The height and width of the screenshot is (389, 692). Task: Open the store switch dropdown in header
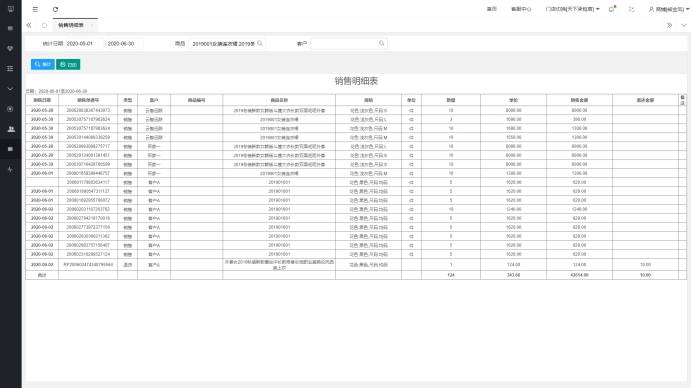(x=572, y=9)
